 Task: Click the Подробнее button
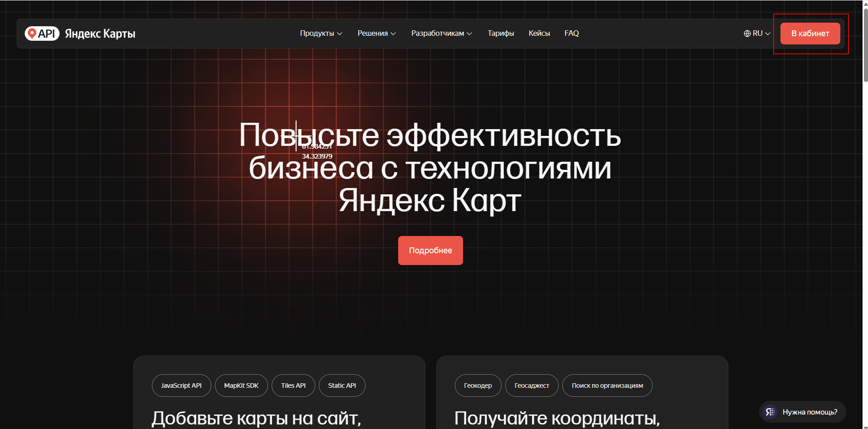pyautogui.click(x=430, y=251)
